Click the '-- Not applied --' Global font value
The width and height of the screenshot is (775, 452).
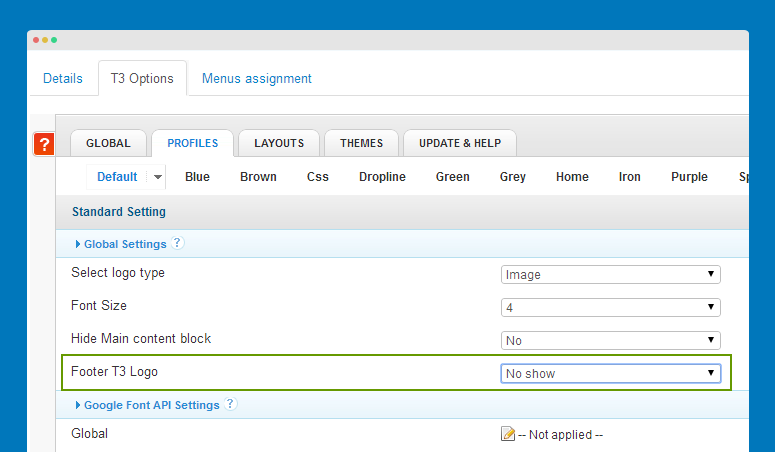click(560, 435)
